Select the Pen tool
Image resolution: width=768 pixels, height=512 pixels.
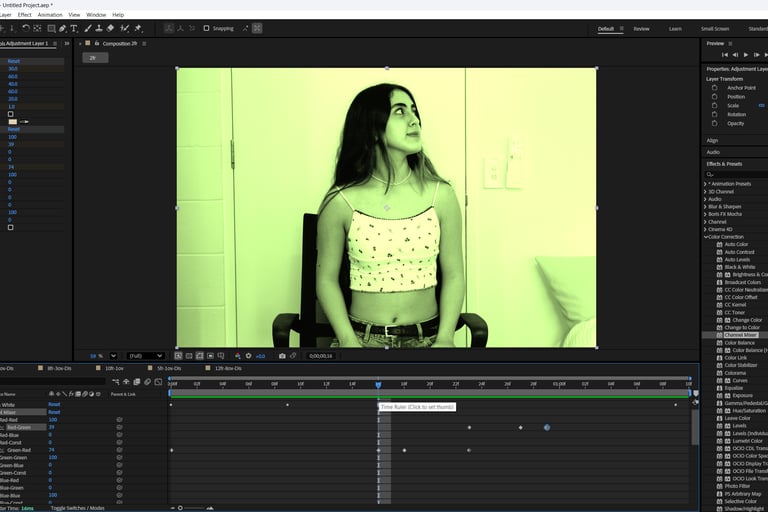[63, 28]
